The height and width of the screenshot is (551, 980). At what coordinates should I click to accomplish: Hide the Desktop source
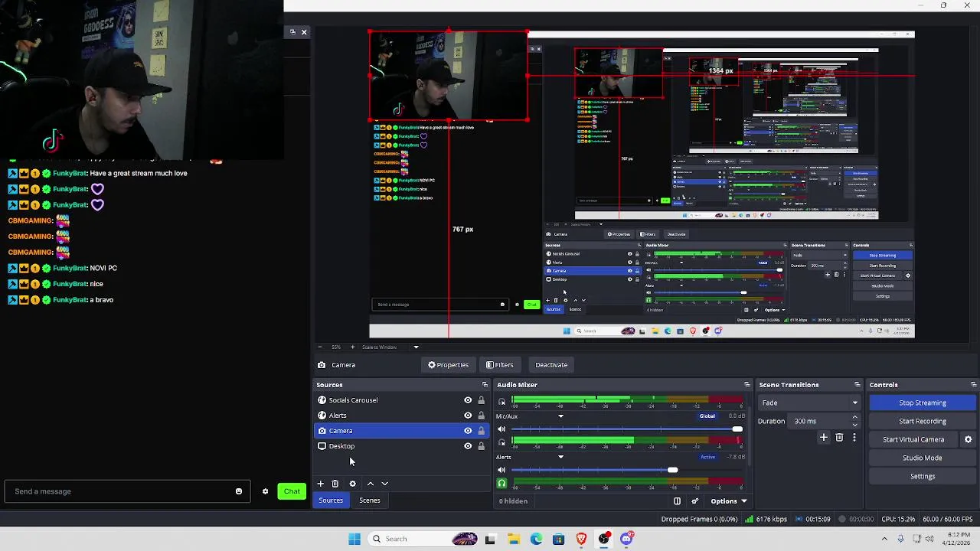pyautogui.click(x=468, y=446)
